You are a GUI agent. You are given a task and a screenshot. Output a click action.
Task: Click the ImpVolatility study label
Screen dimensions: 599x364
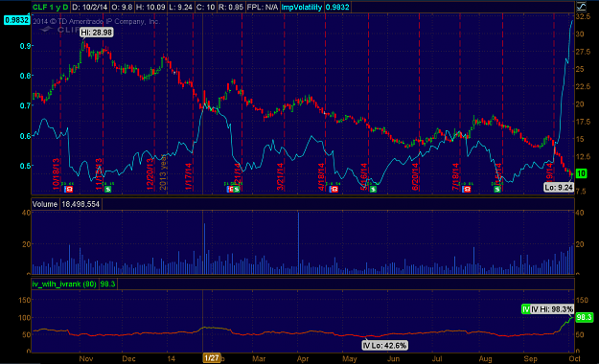pyautogui.click(x=301, y=7)
